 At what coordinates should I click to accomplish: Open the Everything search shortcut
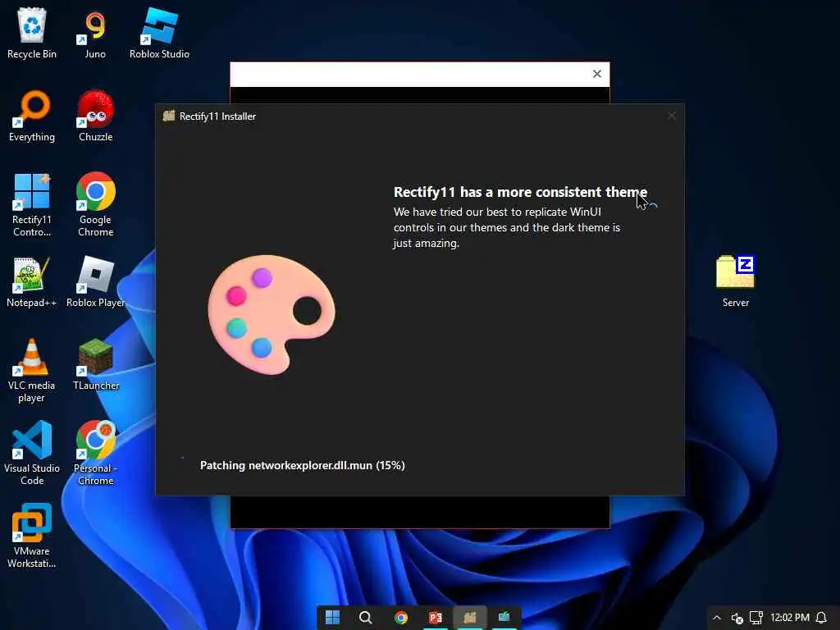point(32,116)
